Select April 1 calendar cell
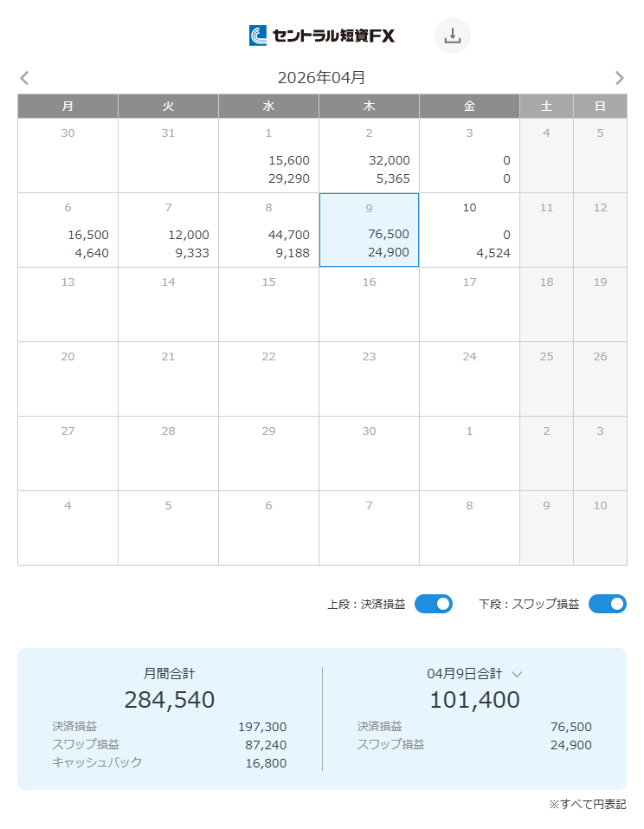This screenshot has width=644, height=829. pyautogui.click(x=268, y=155)
